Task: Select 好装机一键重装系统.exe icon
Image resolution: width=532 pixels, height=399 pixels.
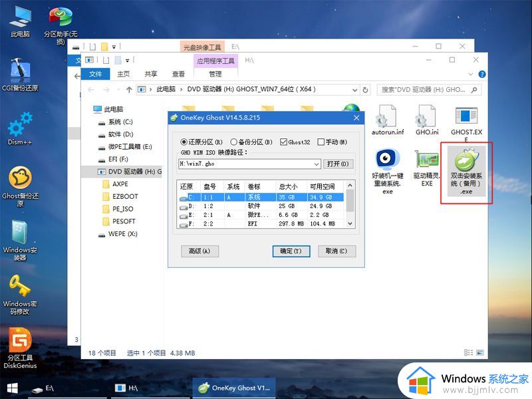Action: (x=388, y=172)
